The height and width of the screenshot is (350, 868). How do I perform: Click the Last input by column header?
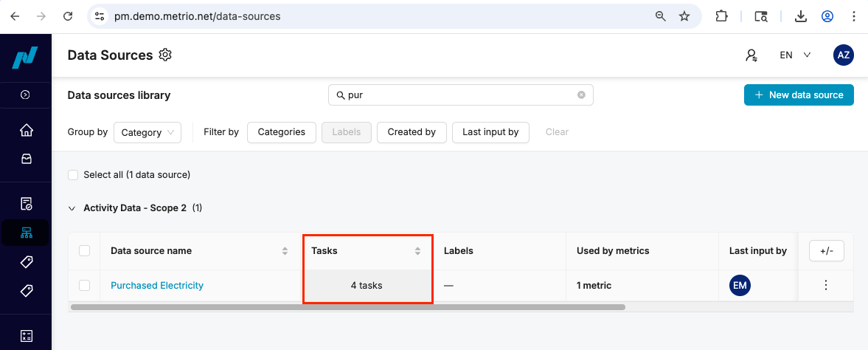click(758, 251)
